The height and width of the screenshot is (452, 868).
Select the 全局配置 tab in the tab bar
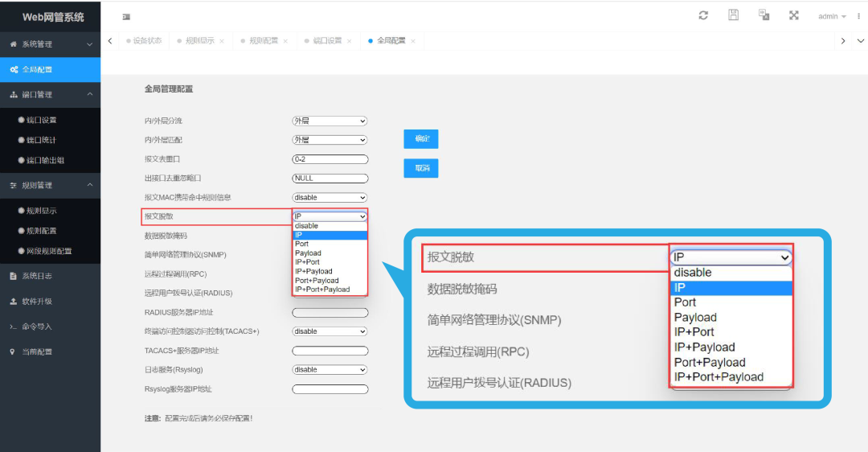[x=391, y=40]
